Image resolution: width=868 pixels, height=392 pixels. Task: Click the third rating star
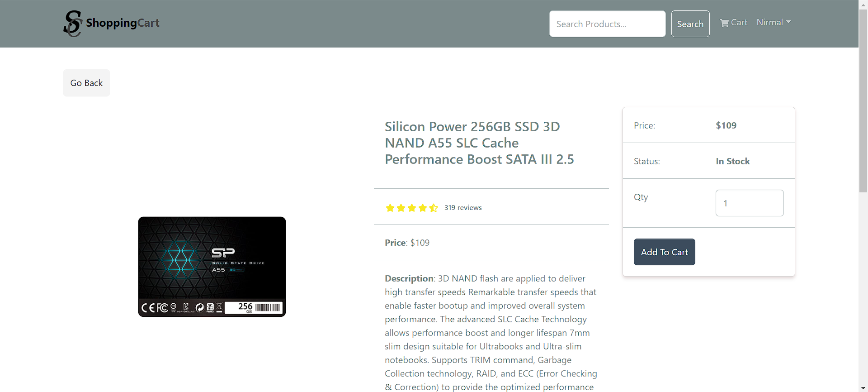[412, 208]
